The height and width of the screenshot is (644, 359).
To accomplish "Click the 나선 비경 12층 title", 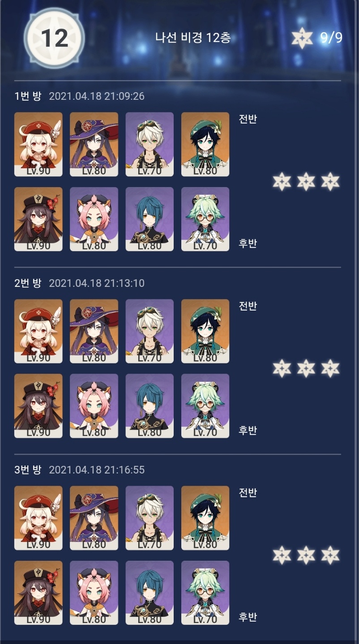I will pyautogui.click(x=193, y=38).
